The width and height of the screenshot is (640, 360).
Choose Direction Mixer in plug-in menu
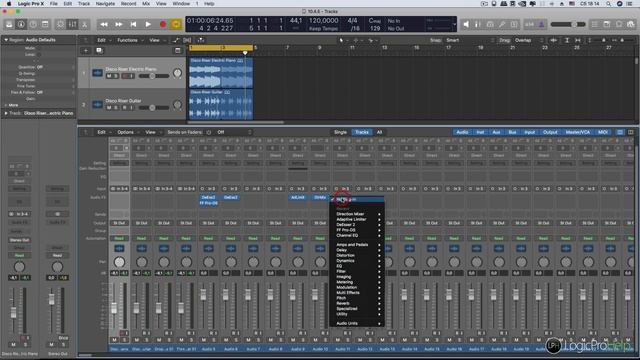356,214
